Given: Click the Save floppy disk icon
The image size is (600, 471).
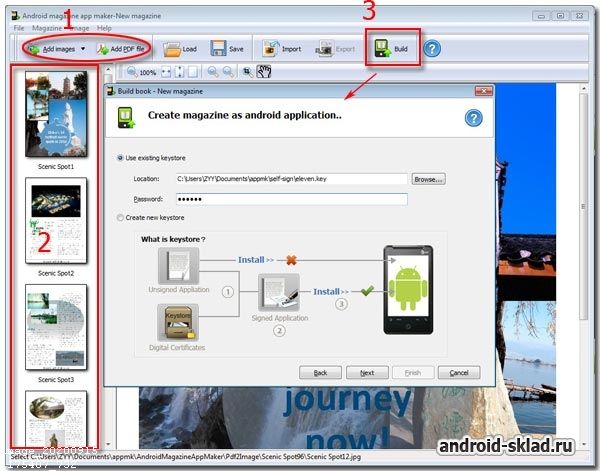Looking at the screenshot, I should pyautogui.click(x=218, y=49).
